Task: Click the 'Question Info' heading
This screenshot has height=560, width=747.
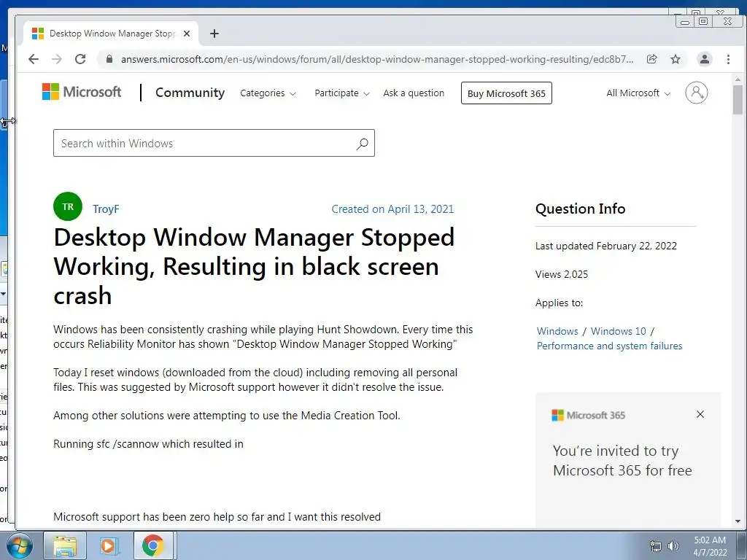Action: click(580, 209)
